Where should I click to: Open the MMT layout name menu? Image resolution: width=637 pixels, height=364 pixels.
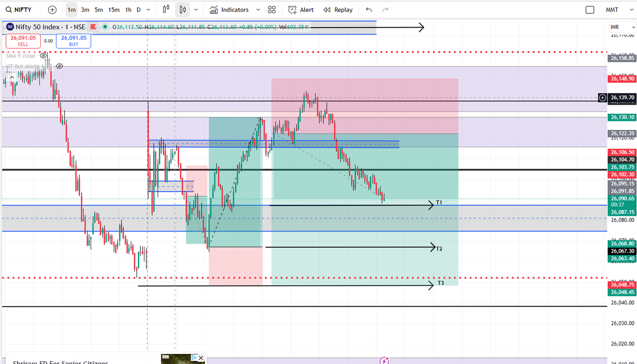pos(612,10)
